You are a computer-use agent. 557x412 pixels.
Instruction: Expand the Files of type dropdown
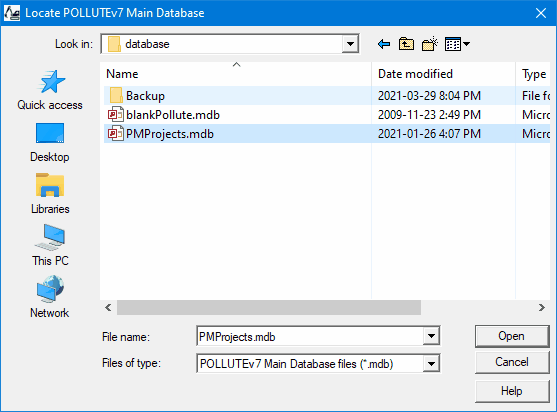pyautogui.click(x=431, y=363)
